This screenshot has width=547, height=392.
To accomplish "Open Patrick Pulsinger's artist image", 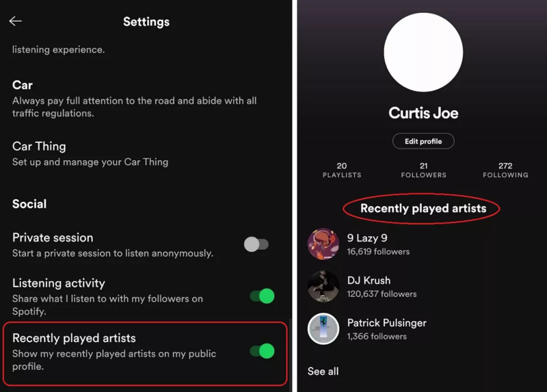I will (323, 328).
